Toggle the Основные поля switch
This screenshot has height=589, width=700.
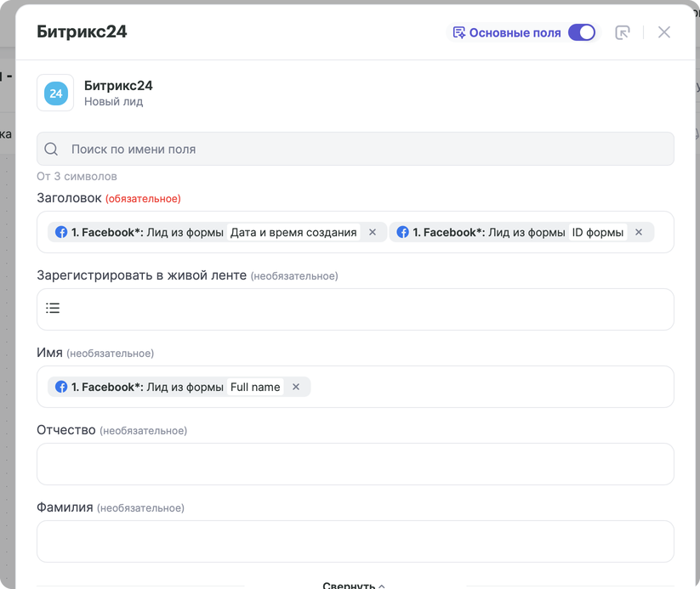[x=581, y=32]
